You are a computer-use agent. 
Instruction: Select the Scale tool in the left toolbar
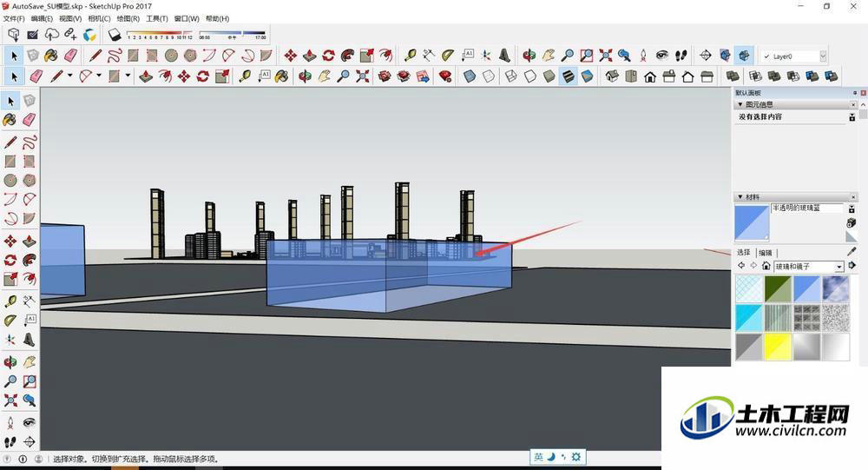tap(10, 279)
